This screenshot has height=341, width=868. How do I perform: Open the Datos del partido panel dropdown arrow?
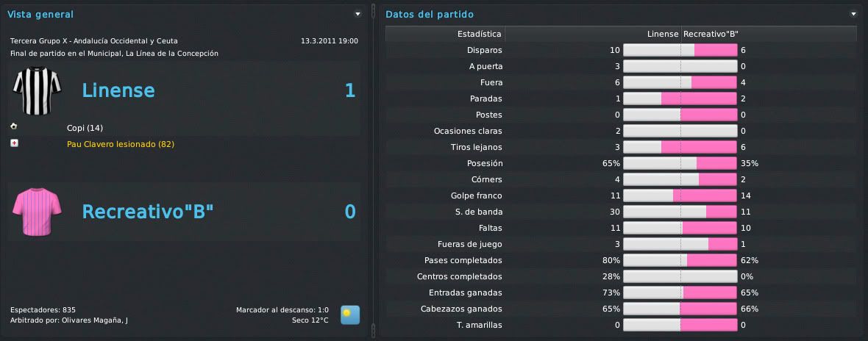[x=853, y=15]
